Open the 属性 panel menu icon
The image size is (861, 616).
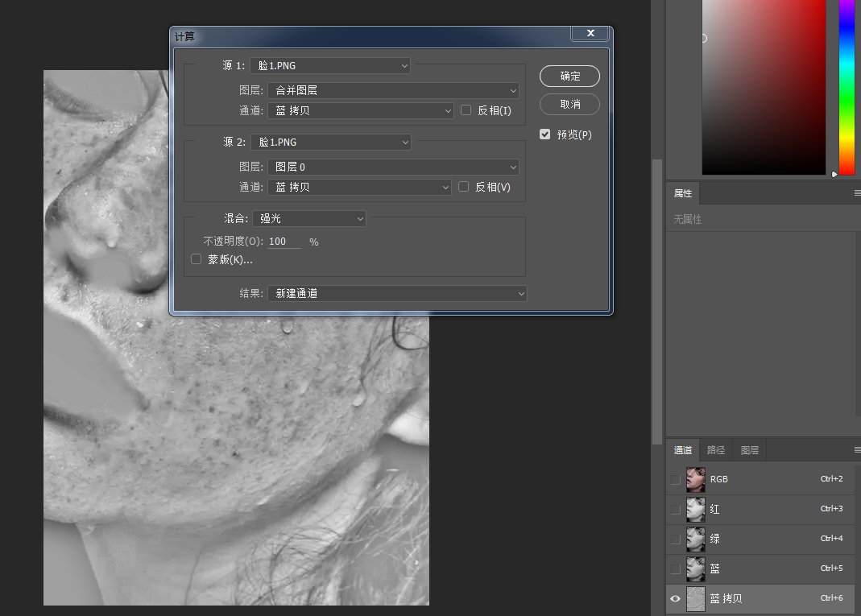pyautogui.click(x=857, y=192)
